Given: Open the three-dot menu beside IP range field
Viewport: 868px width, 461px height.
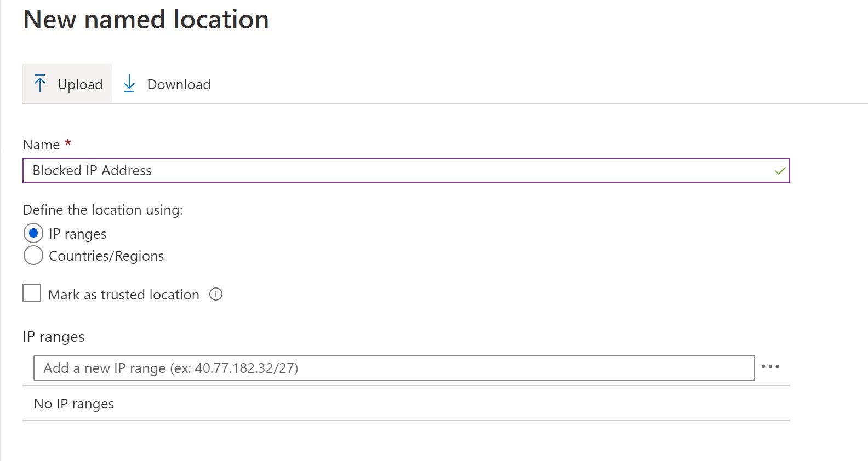Looking at the screenshot, I should point(770,367).
